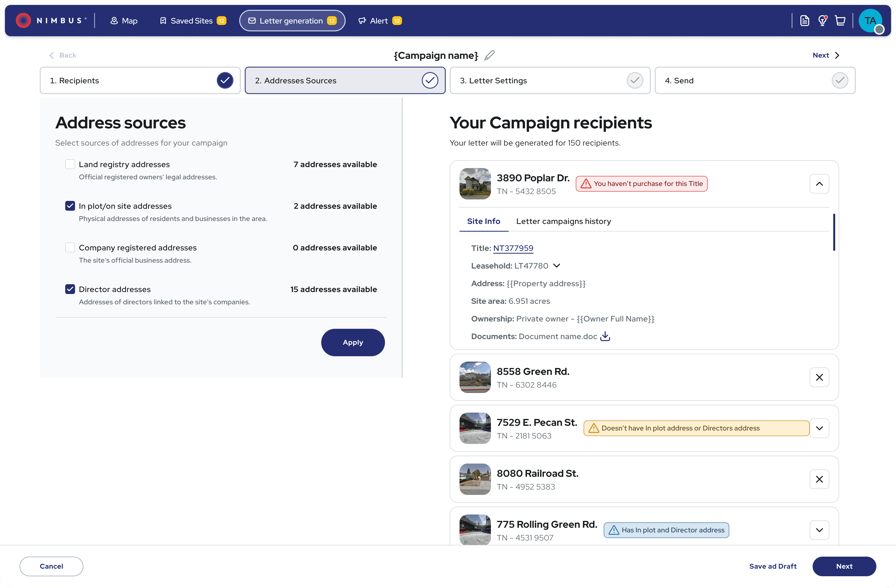Expand the 7529 E. Pecan St. card
The height and width of the screenshot is (588, 896).
pos(819,428)
